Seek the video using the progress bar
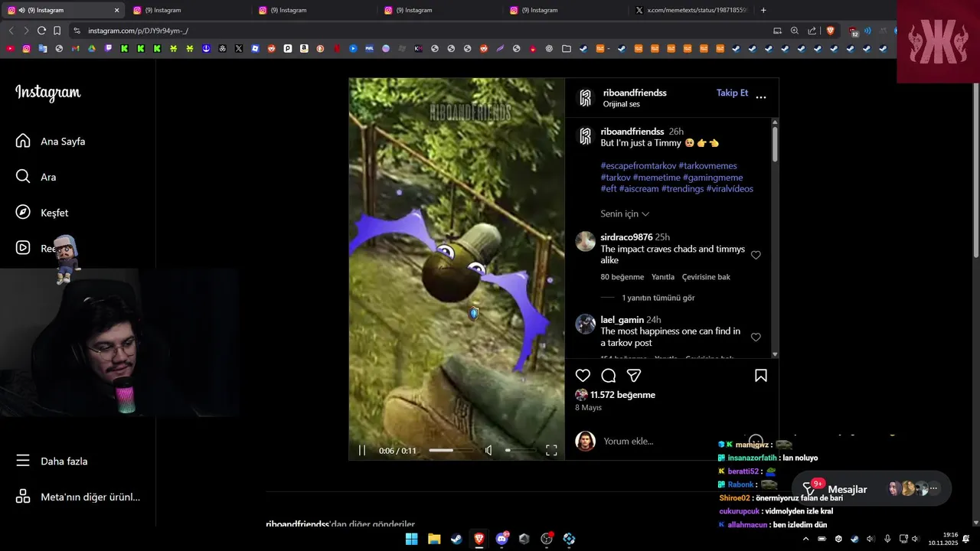The width and height of the screenshot is (980, 551). 452,450
